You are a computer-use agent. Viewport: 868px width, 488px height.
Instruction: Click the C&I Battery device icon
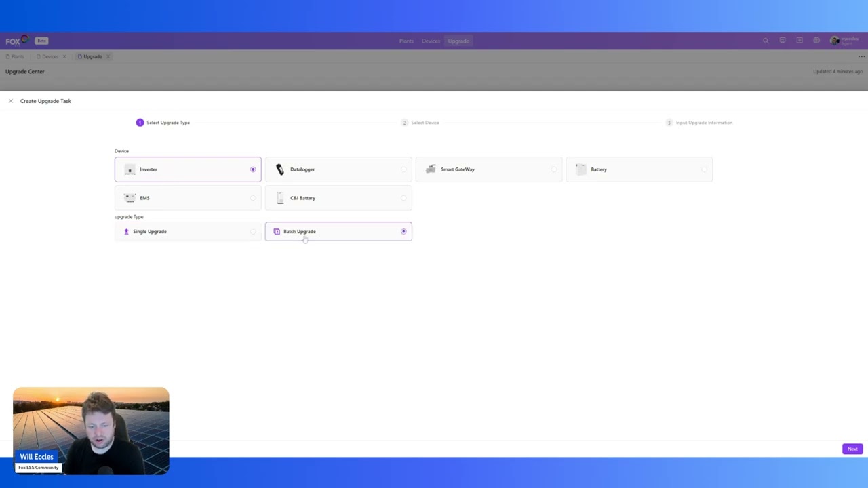(x=280, y=198)
